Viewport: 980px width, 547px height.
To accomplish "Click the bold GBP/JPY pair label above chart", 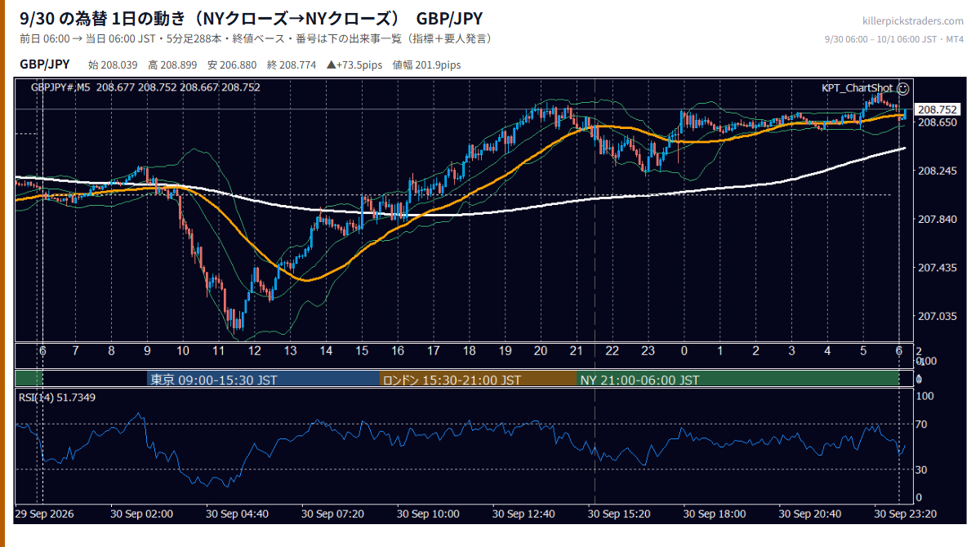I will [x=44, y=64].
